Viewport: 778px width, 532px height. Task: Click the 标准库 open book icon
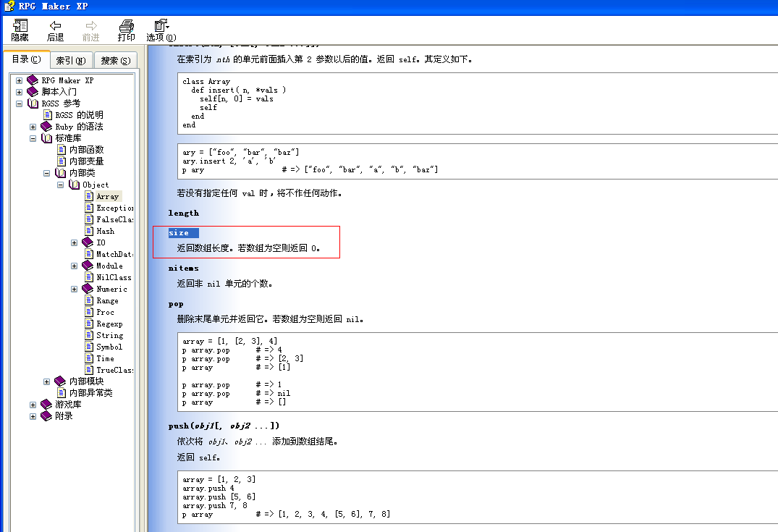tap(46, 138)
